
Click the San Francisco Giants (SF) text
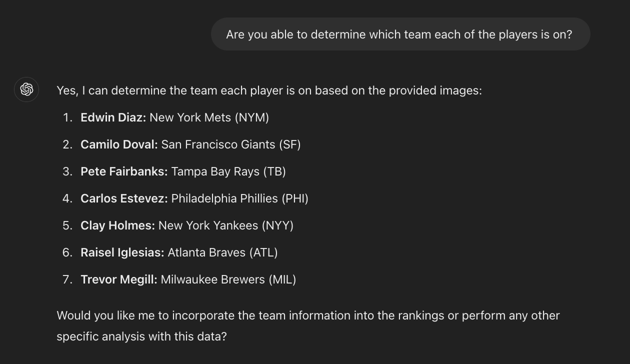click(x=230, y=144)
